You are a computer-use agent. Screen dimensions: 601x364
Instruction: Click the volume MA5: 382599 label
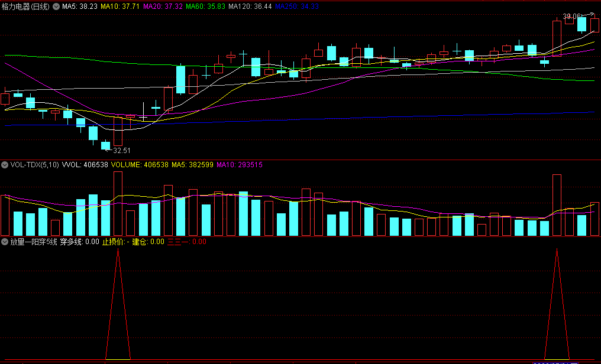[192, 165]
